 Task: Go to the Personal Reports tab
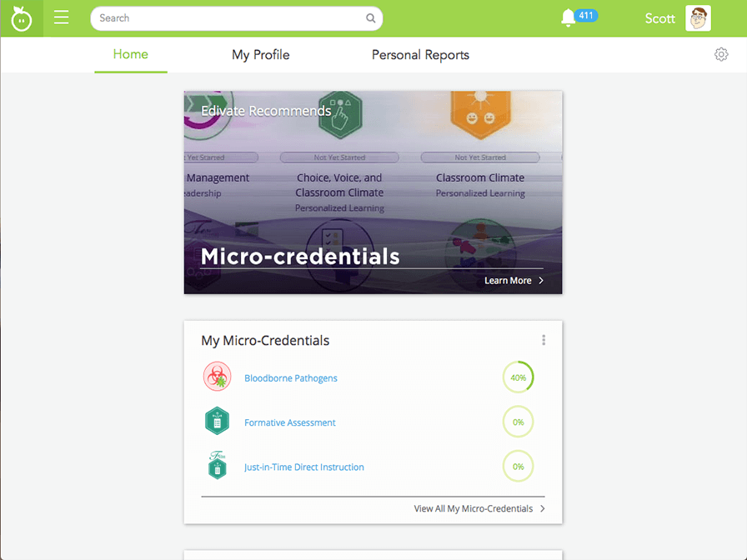click(x=421, y=55)
